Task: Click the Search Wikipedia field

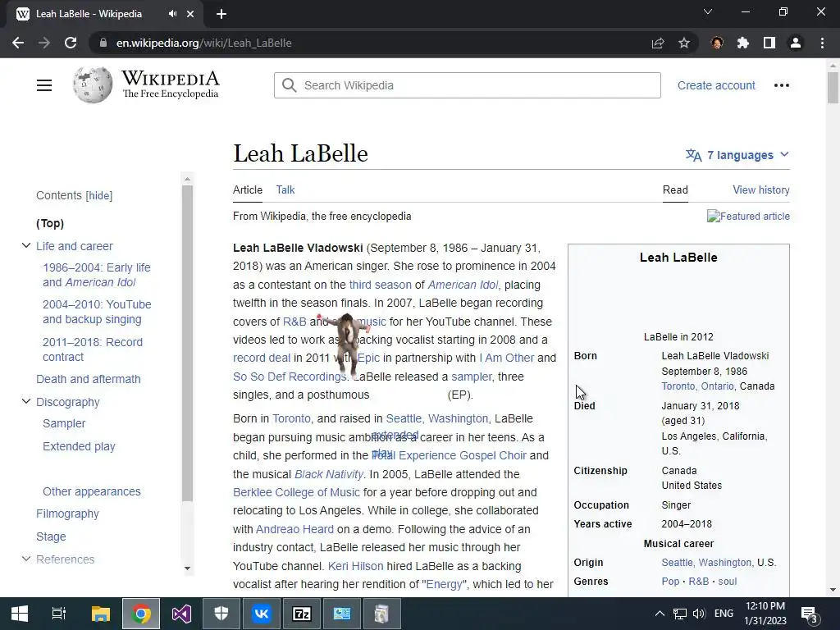Action: 467,85
